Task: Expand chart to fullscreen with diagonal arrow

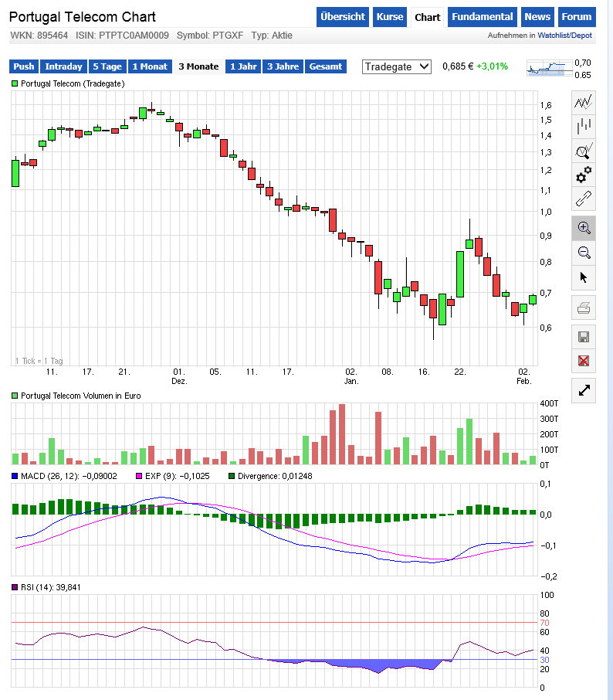Action: (x=584, y=391)
